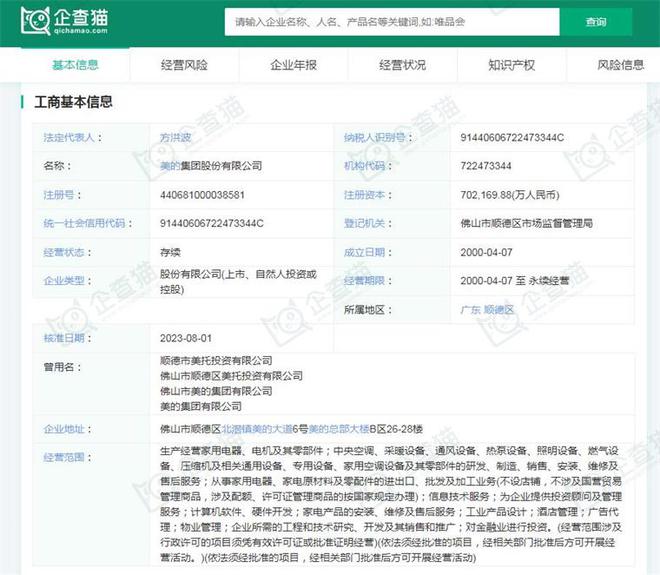Click the search input field for company names
660x575 pixels.
[x=392, y=22]
